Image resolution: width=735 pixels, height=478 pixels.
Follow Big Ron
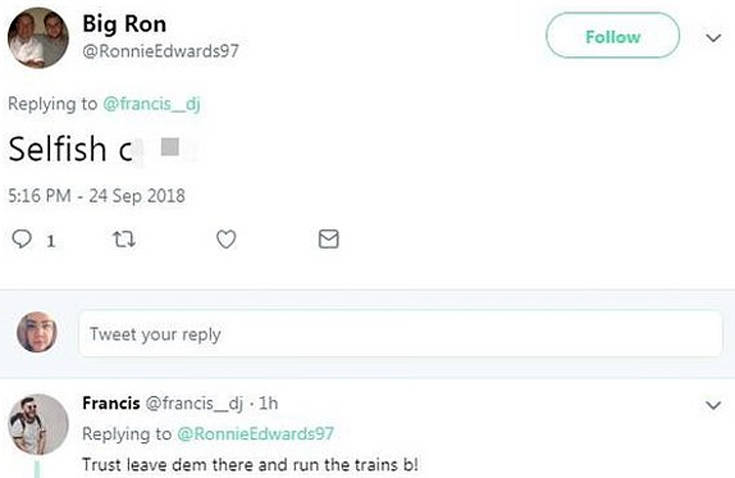[612, 37]
